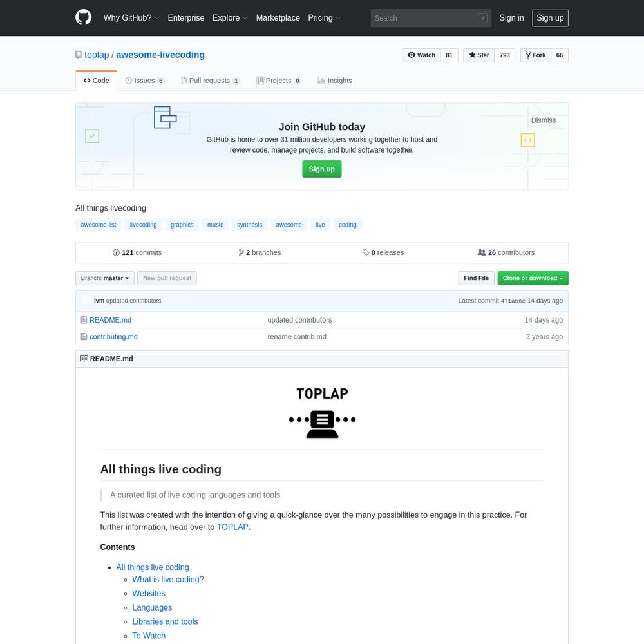Jump to 'What is live coding?' section
This screenshot has height=644, width=644.
pyautogui.click(x=168, y=579)
